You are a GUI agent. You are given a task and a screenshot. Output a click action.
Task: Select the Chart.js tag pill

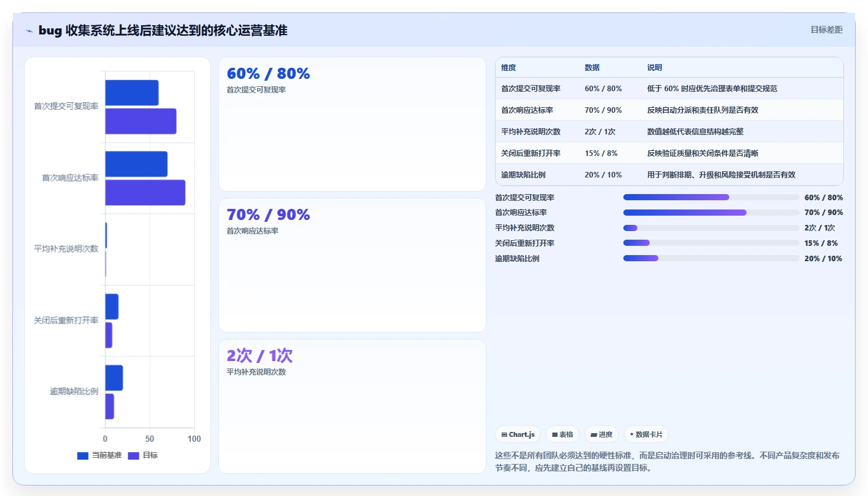tap(518, 434)
